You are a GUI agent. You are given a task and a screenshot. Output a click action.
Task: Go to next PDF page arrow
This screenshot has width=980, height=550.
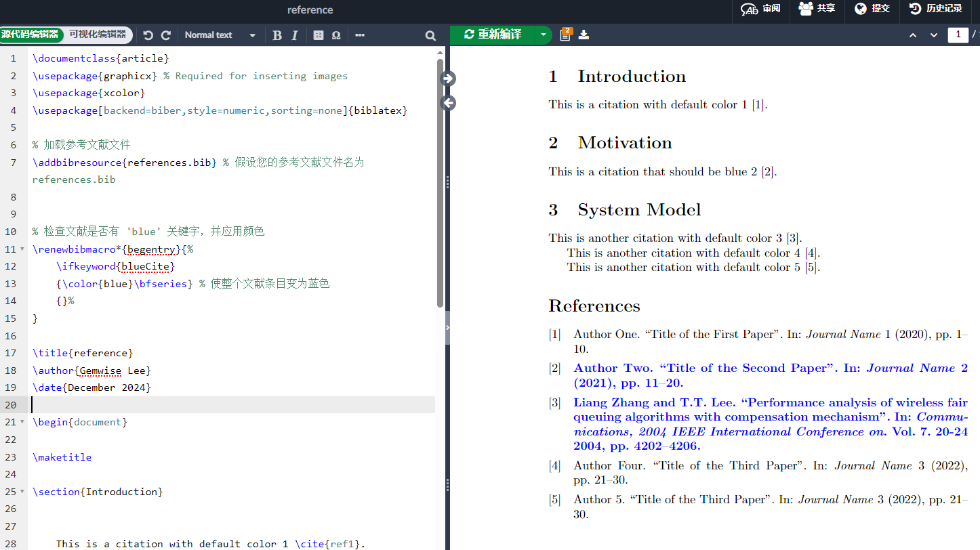pyautogui.click(x=934, y=35)
